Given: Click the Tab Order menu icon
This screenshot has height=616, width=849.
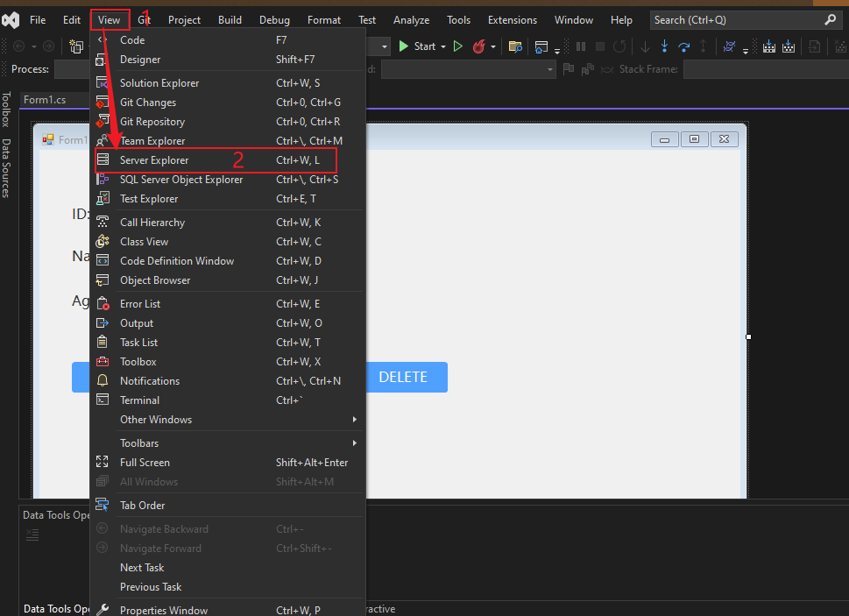Looking at the screenshot, I should pos(103,505).
